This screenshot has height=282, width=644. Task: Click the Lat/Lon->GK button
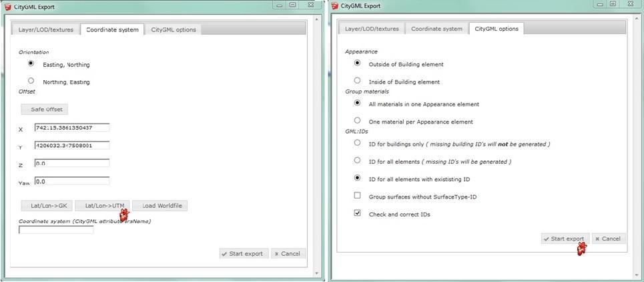point(47,206)
